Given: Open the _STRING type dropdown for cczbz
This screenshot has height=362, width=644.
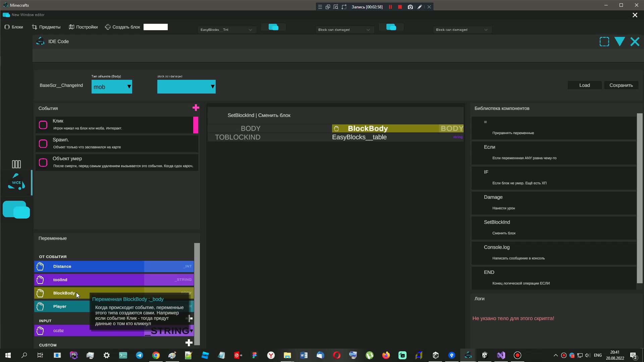Looking at the screenshot, I should tap(169, 331).
